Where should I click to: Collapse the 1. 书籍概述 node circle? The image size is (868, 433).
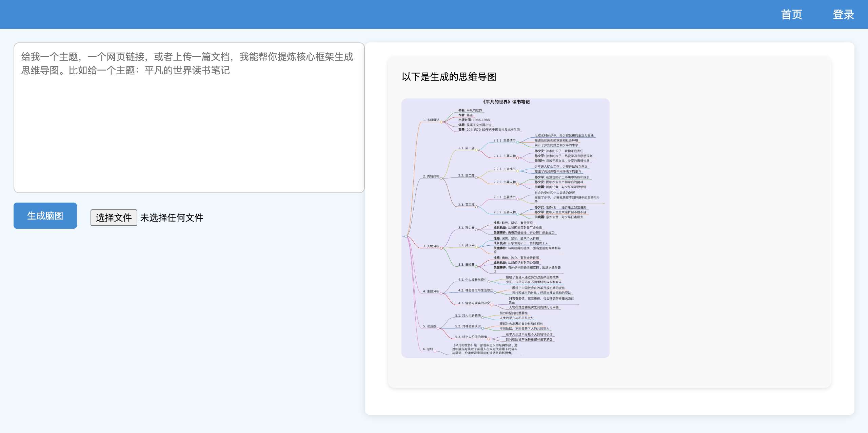(x=441, y=122)
